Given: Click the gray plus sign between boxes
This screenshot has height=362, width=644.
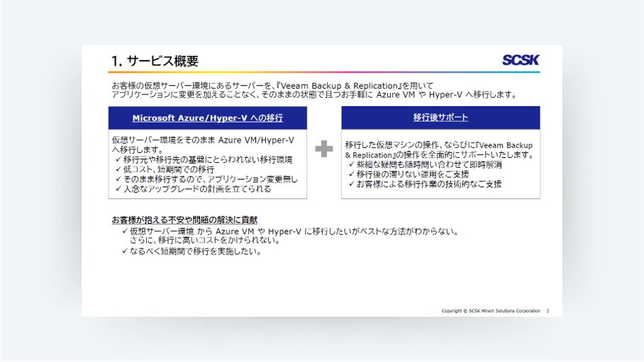Looking at the screenshot, I should 324,149.
